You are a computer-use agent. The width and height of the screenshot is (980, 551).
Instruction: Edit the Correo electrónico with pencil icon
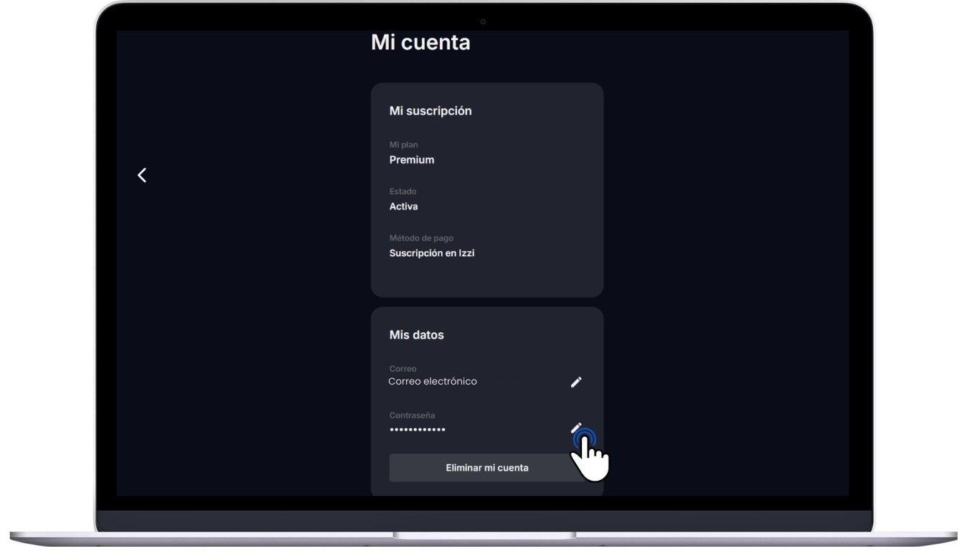(576, 382)
